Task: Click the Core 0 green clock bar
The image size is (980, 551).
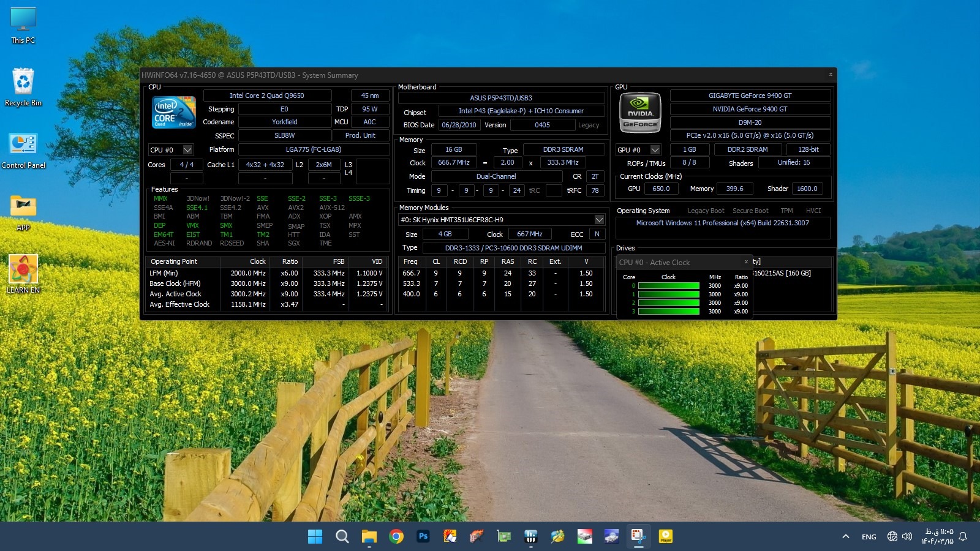Action: tap(668, 286)
